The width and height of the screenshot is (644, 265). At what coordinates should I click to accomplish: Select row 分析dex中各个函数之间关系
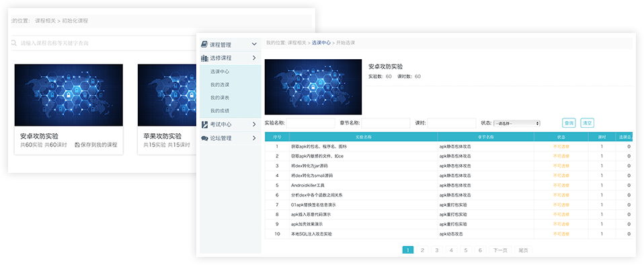448,195
